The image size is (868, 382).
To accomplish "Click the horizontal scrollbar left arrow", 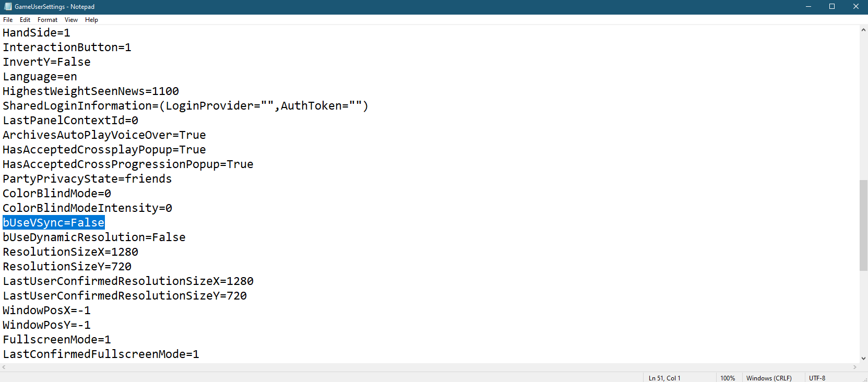I will click(4, 367).
